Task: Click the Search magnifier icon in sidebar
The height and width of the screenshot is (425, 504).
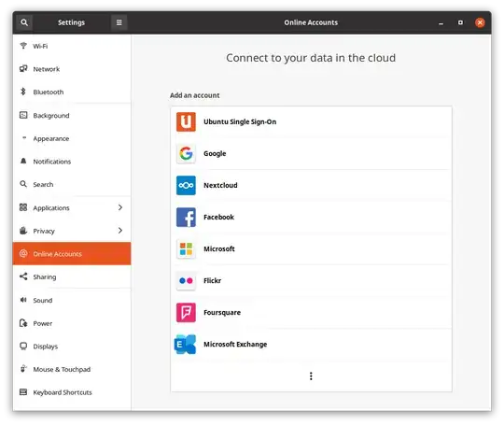Action: point(23,184)
